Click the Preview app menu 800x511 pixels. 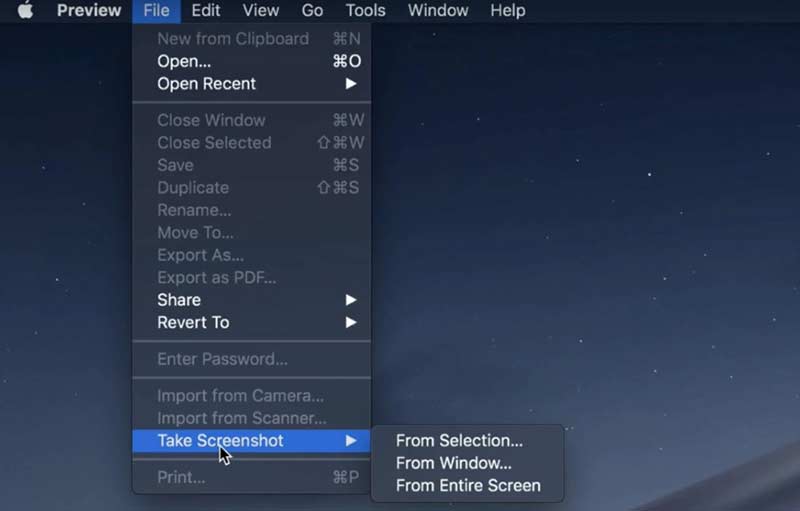[89, 11]
